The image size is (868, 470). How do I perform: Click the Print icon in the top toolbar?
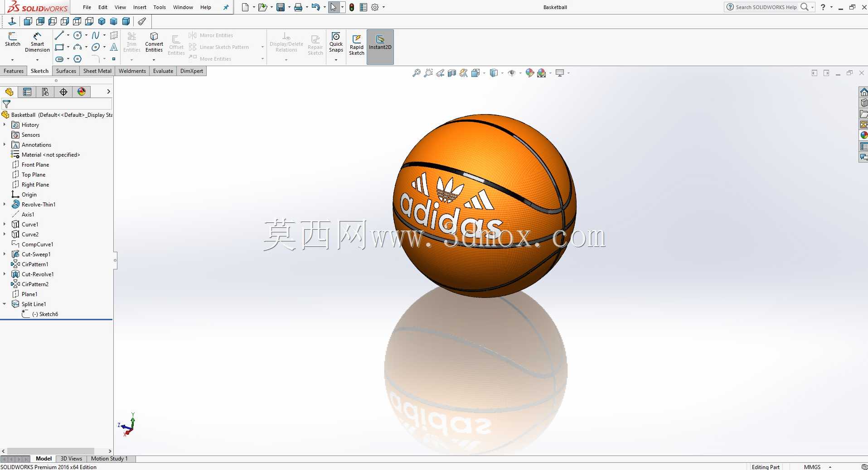pyautogui.click(x=298, y=7)
